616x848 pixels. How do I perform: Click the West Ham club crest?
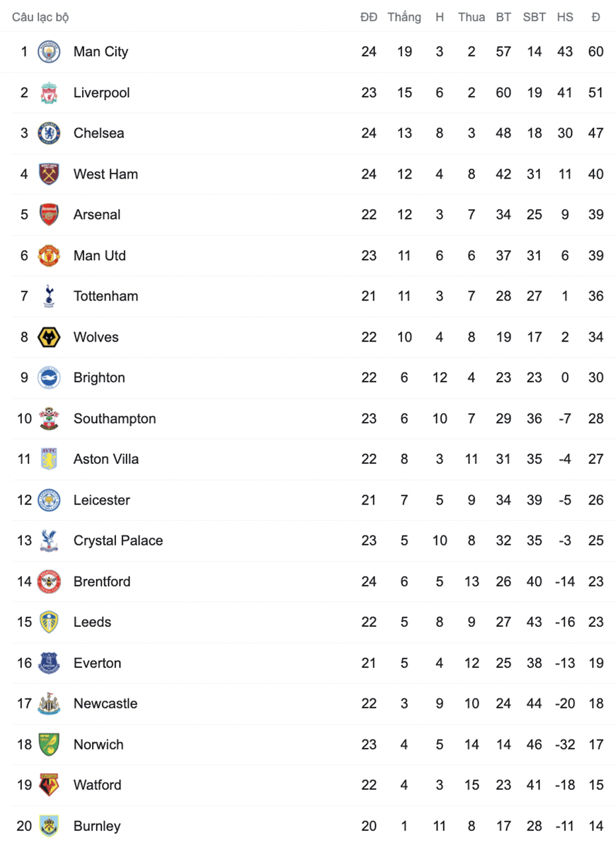point(49,174)
